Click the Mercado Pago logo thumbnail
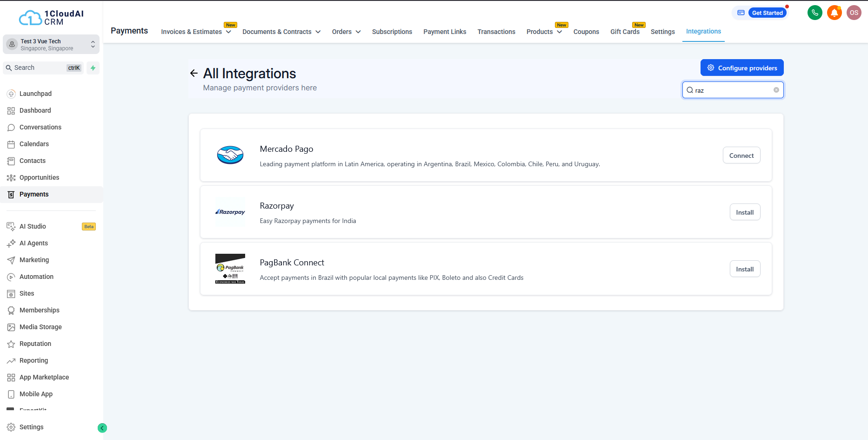868x440 pixels. pyautogui.click(x=230, y=155)
